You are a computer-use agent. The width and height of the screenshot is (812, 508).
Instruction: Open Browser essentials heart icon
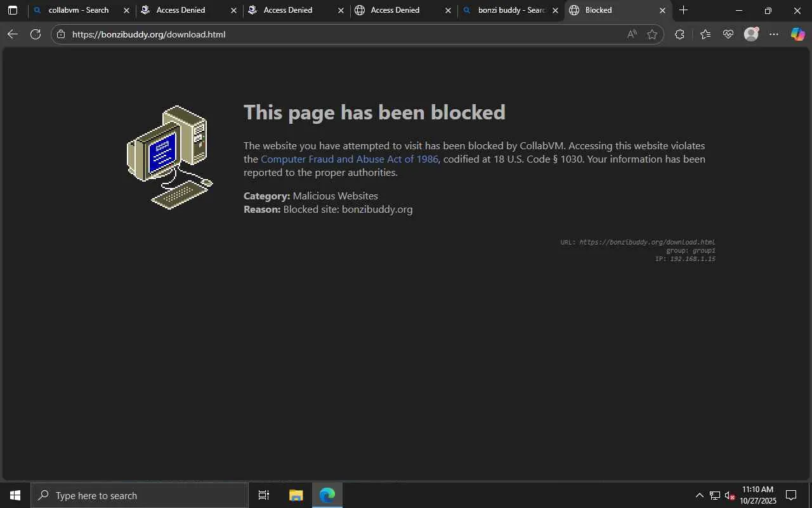click(728, 34)
